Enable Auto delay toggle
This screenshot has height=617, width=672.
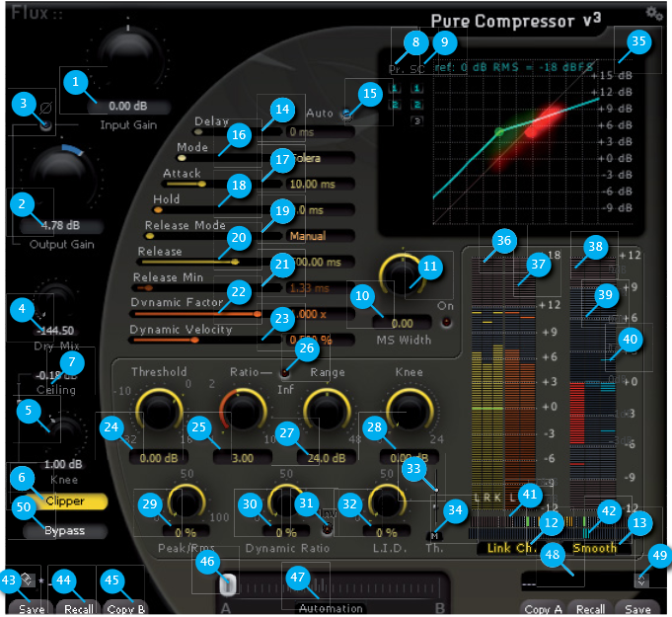click(x=345, y=115)
